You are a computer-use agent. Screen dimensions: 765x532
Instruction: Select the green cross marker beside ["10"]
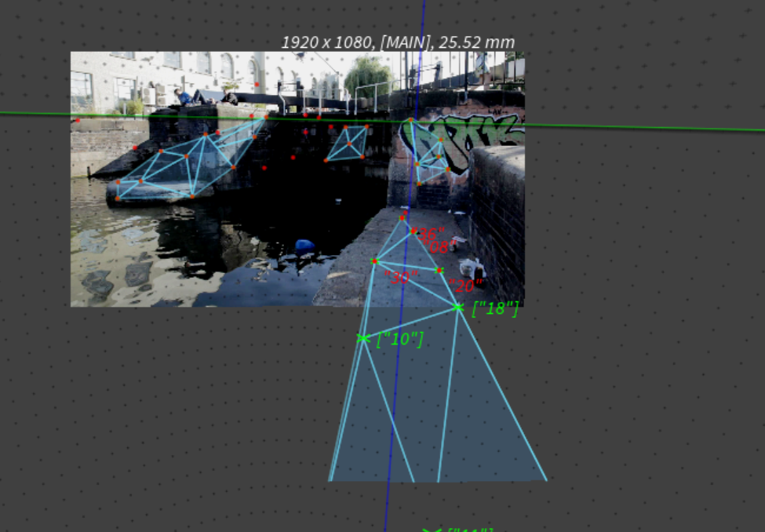363,337
